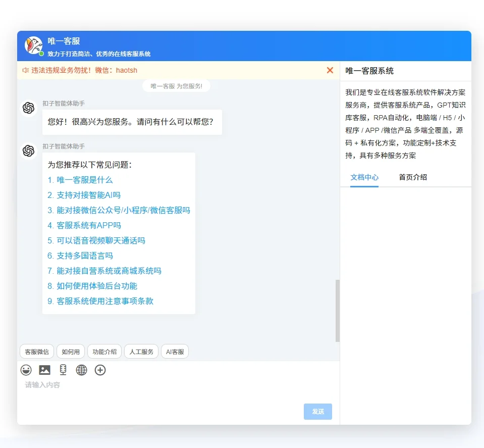The height and width of the screenshot is (448, 484).
Task: Open the 支持多国语言吗 question link
Action: tap(83, 256)
